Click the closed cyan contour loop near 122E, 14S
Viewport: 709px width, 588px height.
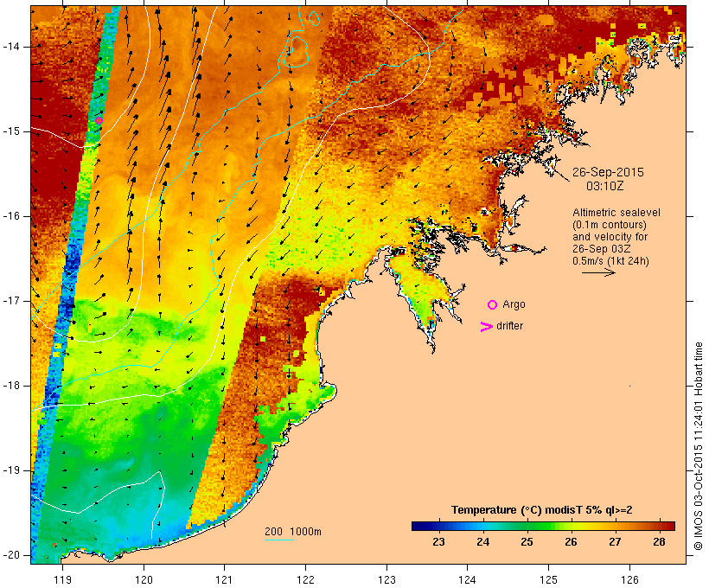296,53
